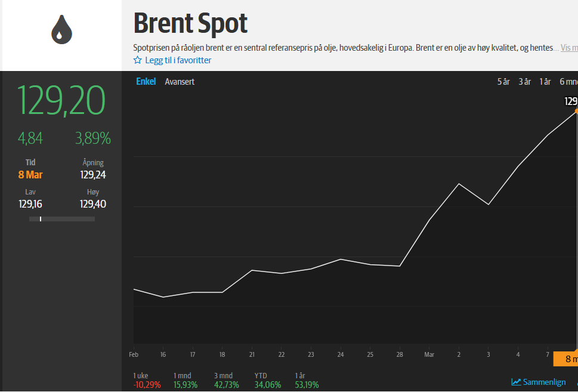Click the Lav/Høy price range bar
The width and height of the screenshot is (578, 392).
click(61, 219)
